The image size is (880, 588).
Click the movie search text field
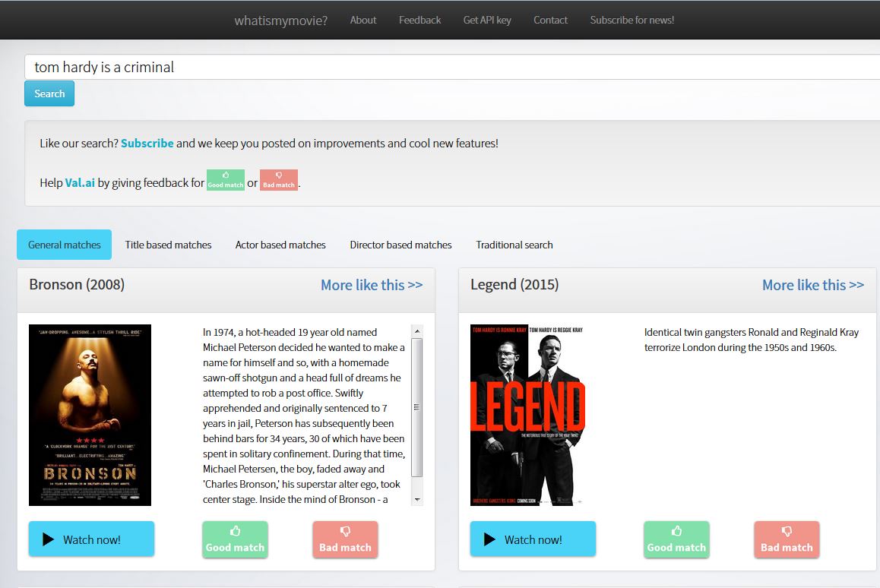(x=452, y=67)
